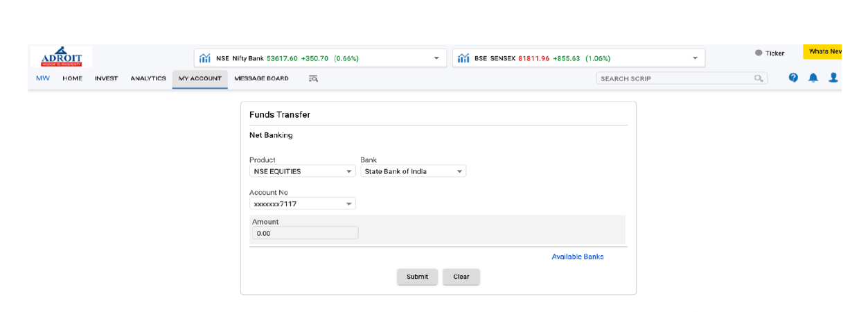
Task: Open the help question mark icon
Action: 793,78
